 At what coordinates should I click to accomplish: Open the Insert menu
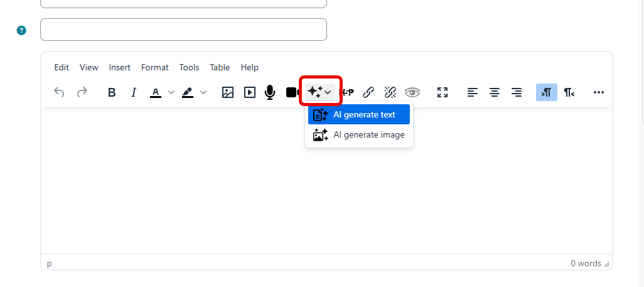[119, 67]
